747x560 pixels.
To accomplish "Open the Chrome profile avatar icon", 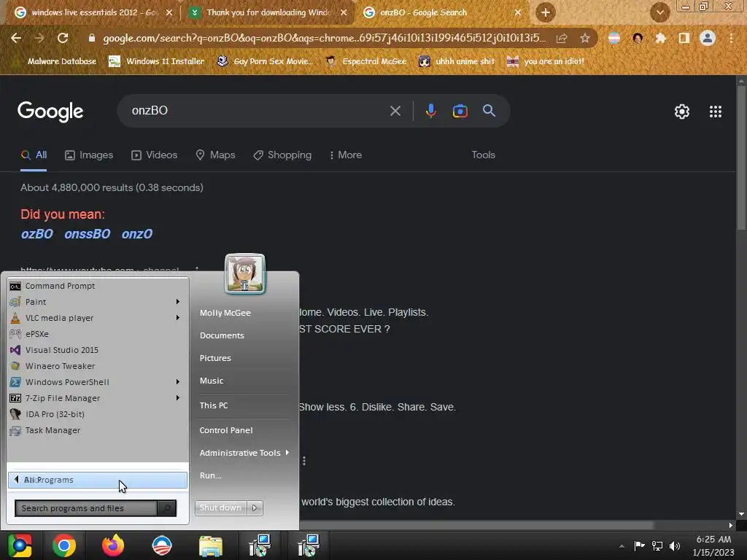I will (x=708, y=38).
